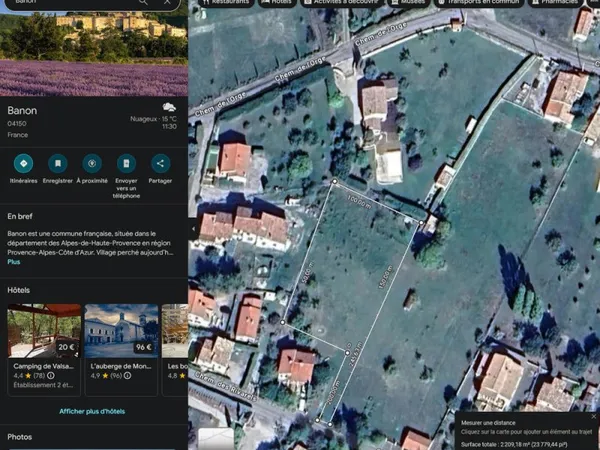This screenshot has width=600, height=450.
Task: Clear the search with the X icon
Action: click(167, 2)
